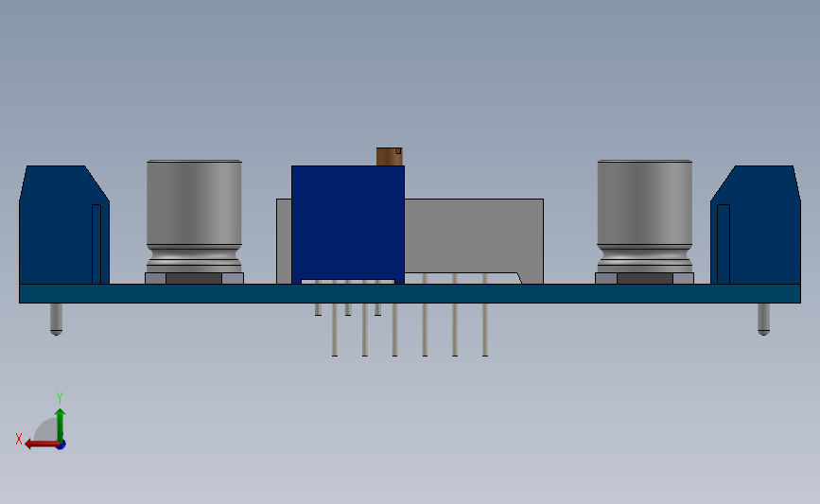Image resolution: width=820 pixels, height=504 pixels.
Task: Select the brass adjustment screw atop the blue trimmer
Action: [x=389, y=156]
